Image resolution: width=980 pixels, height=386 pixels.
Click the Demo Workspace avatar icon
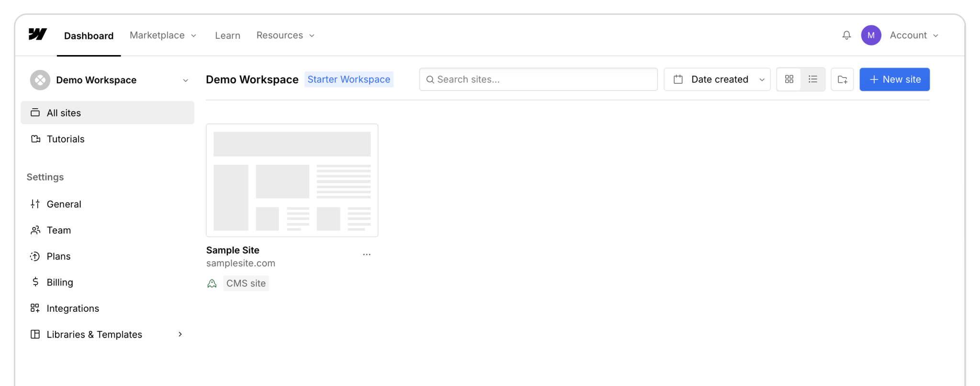[40, 80]
